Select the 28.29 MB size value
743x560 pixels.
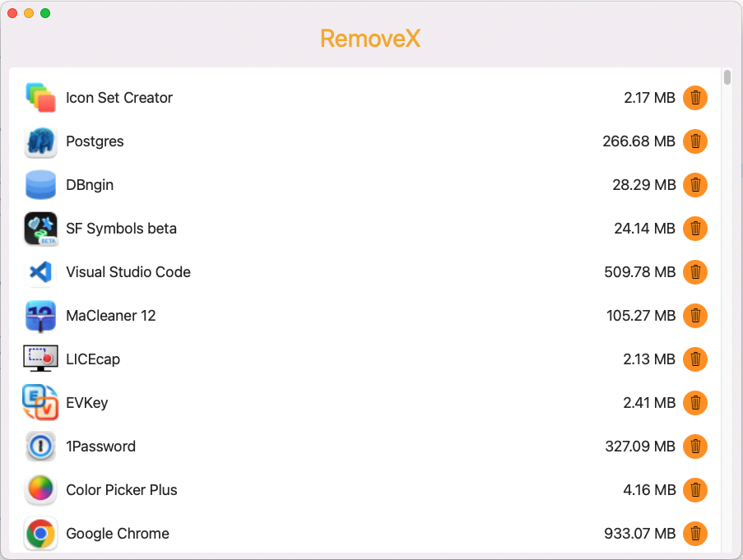point(643,185)
